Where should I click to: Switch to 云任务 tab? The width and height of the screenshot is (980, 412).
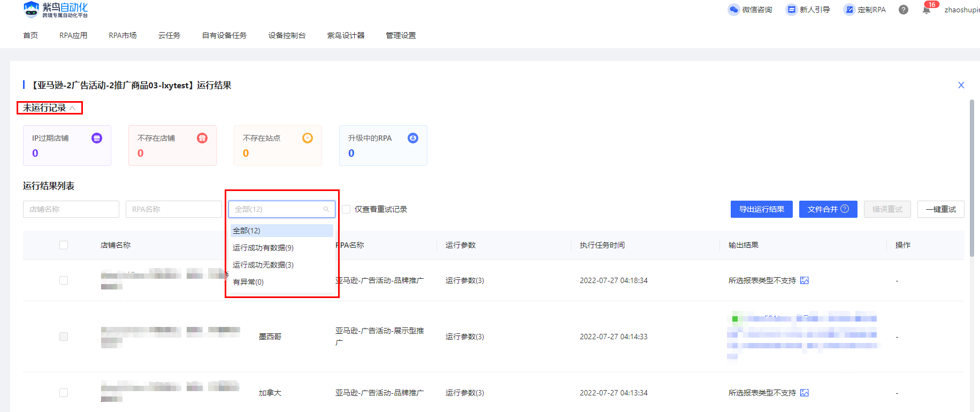(170, 35)
